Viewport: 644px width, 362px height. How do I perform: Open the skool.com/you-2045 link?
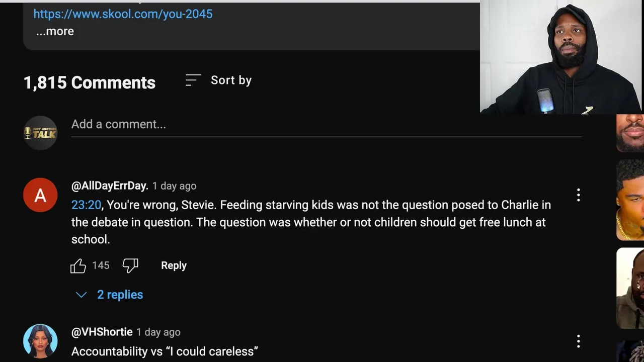pyautogui.click(x=123, y=14)
